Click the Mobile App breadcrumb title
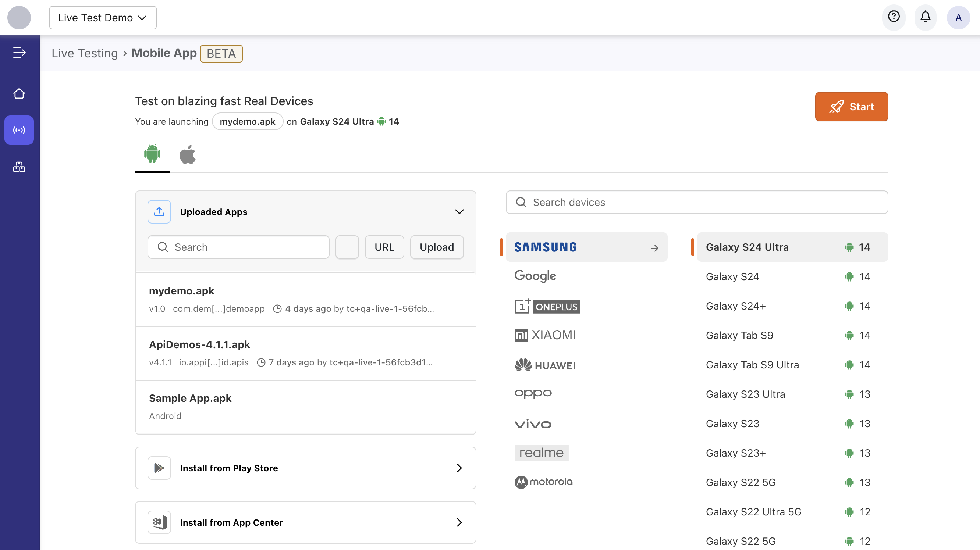This screenshot has height=550, width=980. click(164, 53)
